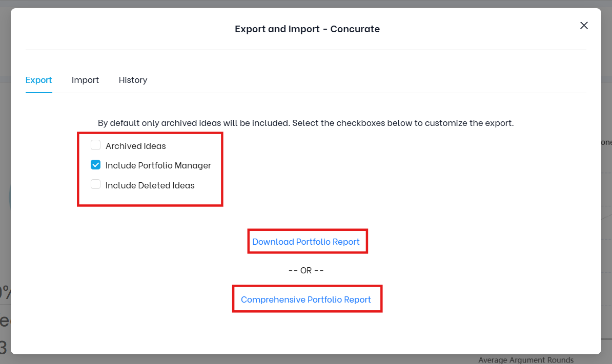Click the dialog title Export and Import - Concurate
This screenshot has width=612, height=364.
click(307, 29)
